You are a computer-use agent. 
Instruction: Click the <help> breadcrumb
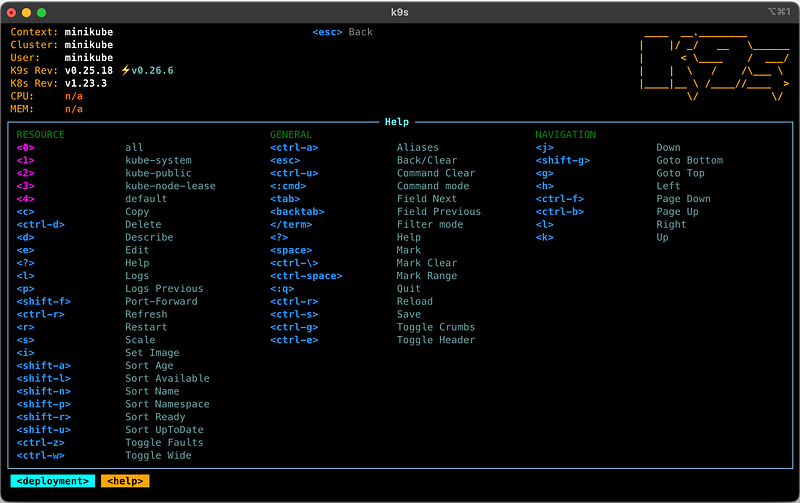click(x=125, y=481)
